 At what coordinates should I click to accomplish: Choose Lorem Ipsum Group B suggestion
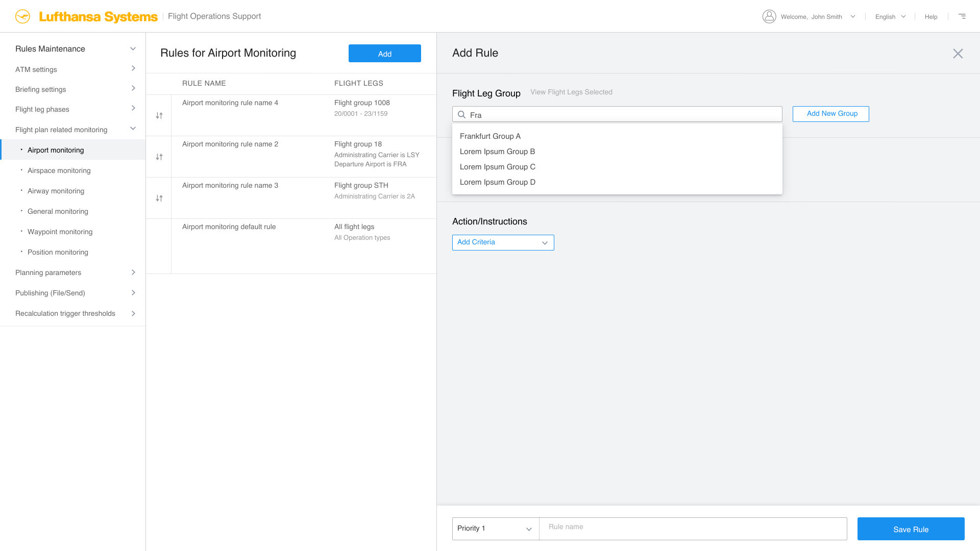click(617, 152)
